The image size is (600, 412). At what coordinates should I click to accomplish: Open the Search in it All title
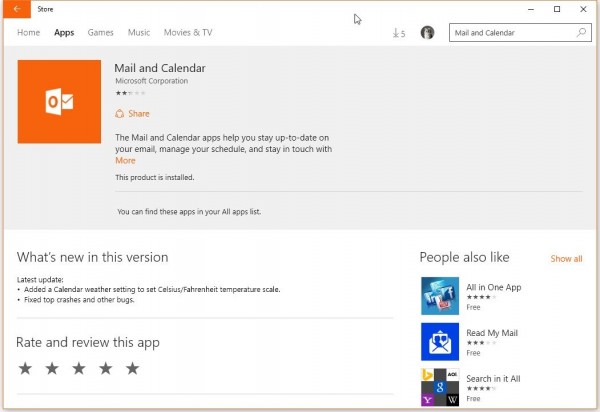493,379
